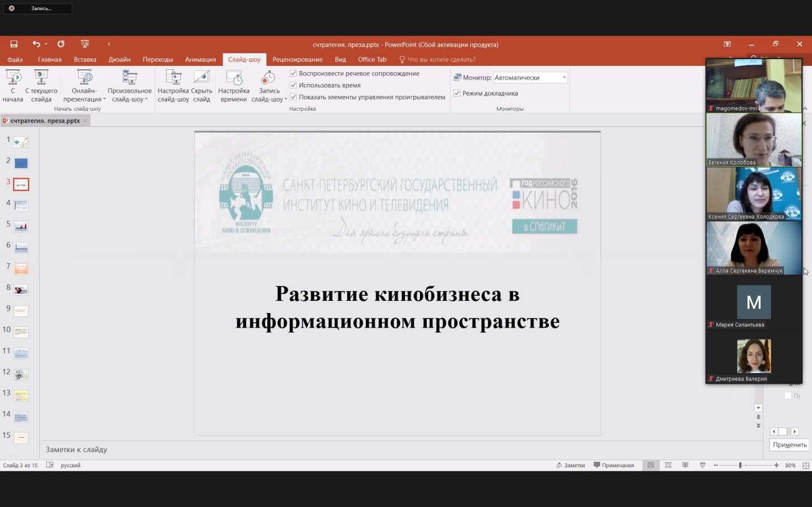Click the Save icon in title bar
The image size is (812, 507).
coord(14,44)
